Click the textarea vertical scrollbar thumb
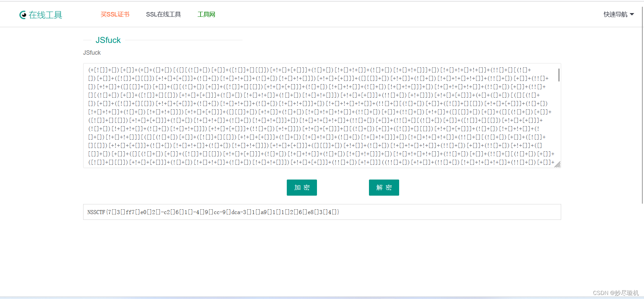The image size is (644, 299). point(559,75)
